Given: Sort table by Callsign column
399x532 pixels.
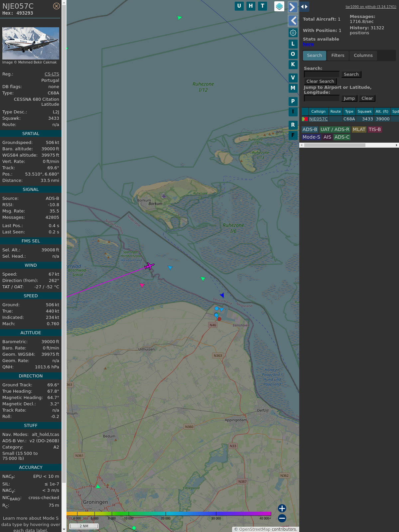Looking at the screenshot, I should pyautogui.click(x=318, y=112).
